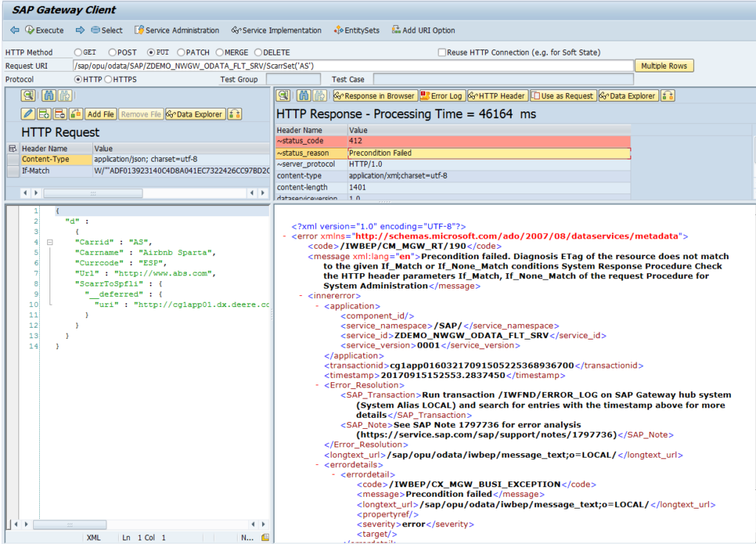Image resolution: width=756 pixels, height=544 pixels.
Task: Click Find Next icon in response panel
Action: pos(320,95)
